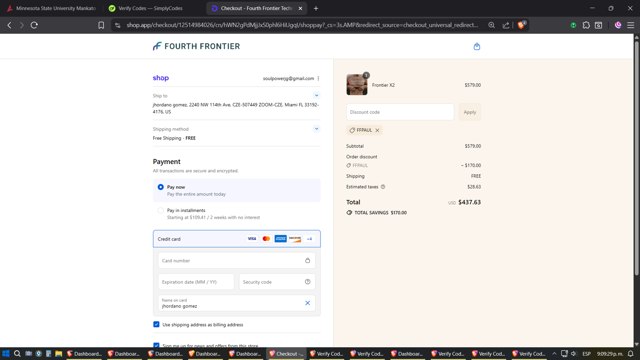Click the browser address bar URL
The height and width of the screenshot is (360, 640).
(302, 25)
